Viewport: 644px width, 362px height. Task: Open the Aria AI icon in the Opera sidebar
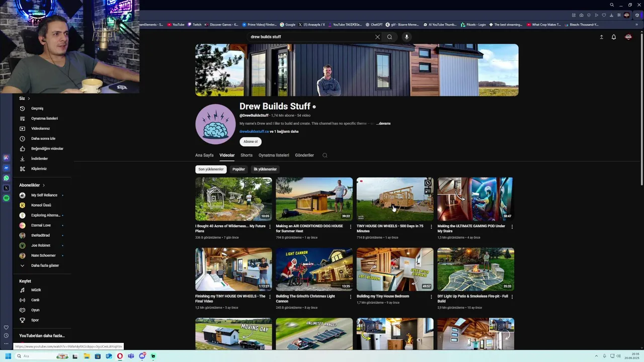pyautogui.click(x=6, y=158)
